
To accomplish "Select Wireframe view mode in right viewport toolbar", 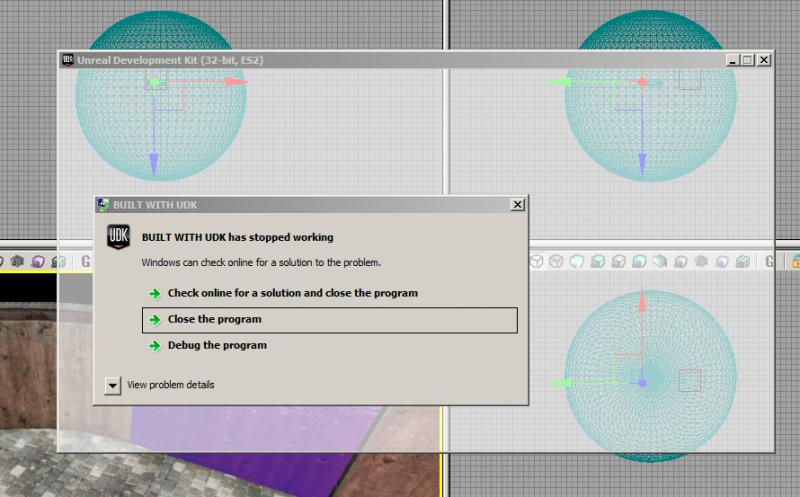I will (556, 262).
